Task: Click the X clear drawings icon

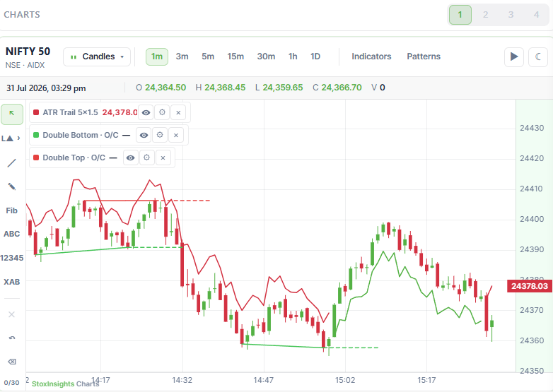Action: pyautogui.click(x=11, y=314)
